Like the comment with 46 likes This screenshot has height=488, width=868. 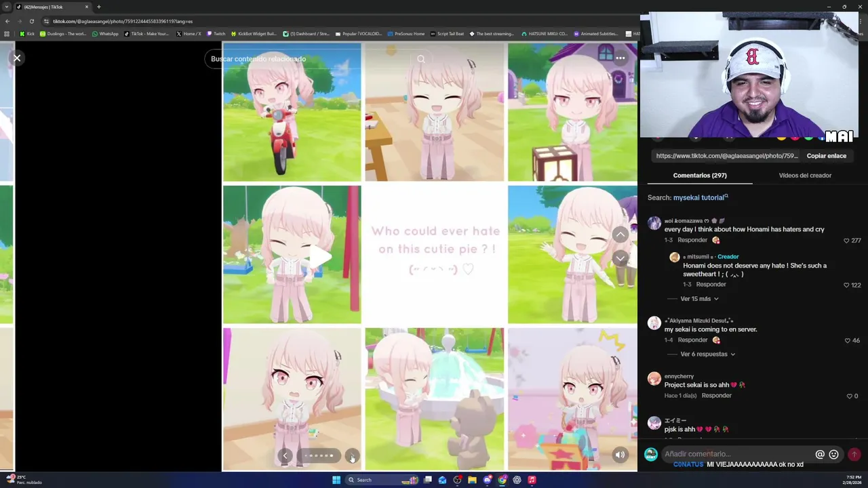pos(848,341)
